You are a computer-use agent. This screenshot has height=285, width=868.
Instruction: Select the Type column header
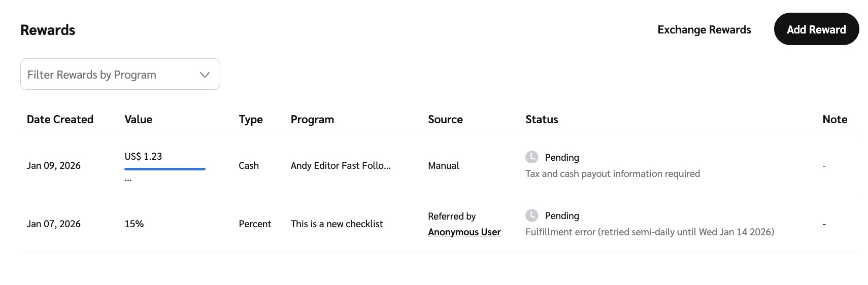251,120
